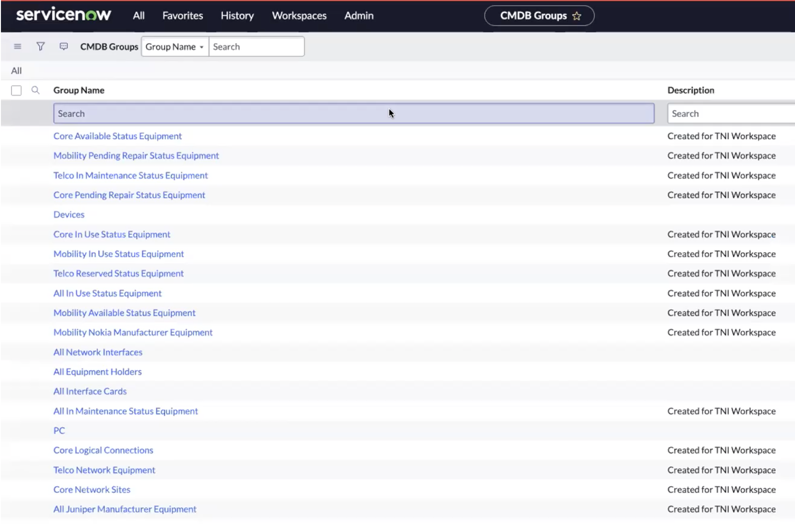Open Telco Network Equipment group
The width and height of the screenshot is (795, 532).
(x=104, y=470)
